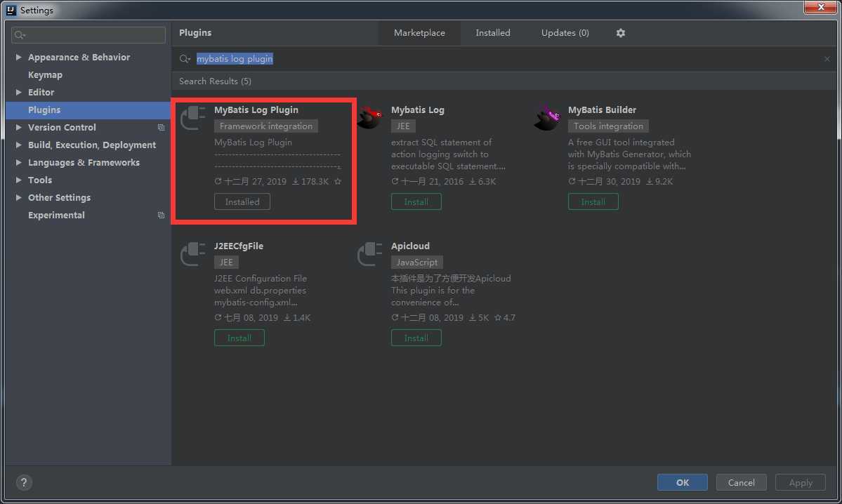
Task: Click the Search Results (5) label
Action: pos(215,81)
